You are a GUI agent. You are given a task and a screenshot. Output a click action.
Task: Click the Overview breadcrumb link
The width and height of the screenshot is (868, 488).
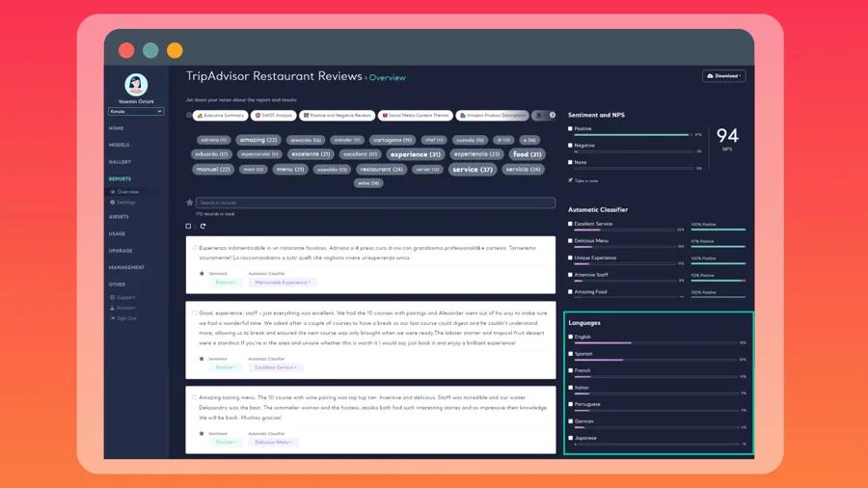[388, 78]
